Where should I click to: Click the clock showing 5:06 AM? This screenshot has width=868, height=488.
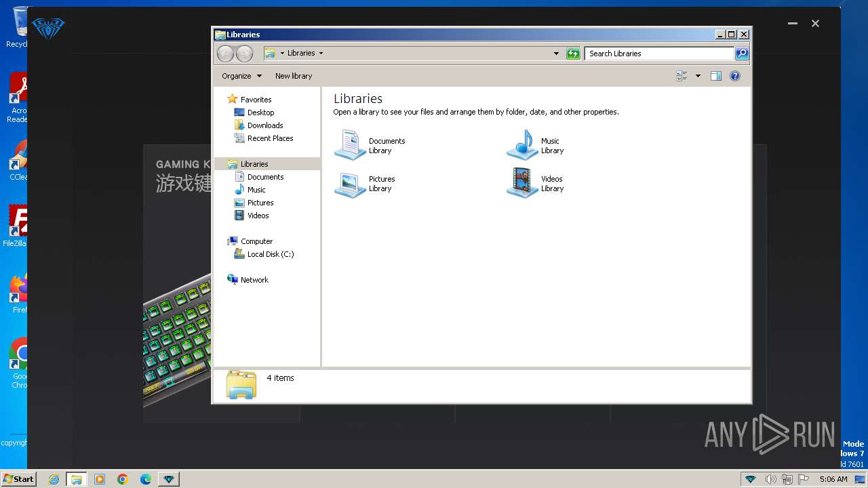(833, 479)
